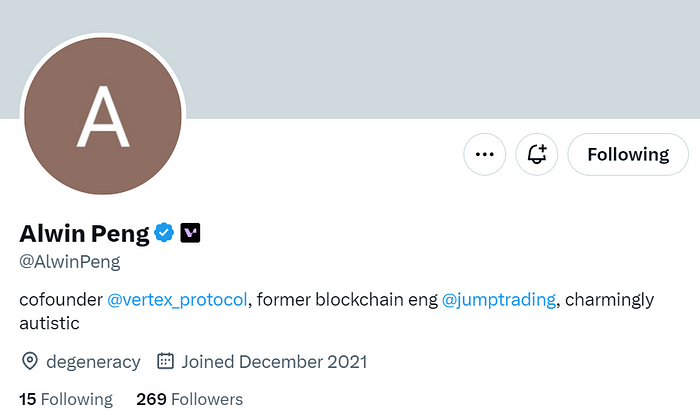700x415 pixels.
Task: Click the blue verified checkmark badge
Action: (164, 233)
